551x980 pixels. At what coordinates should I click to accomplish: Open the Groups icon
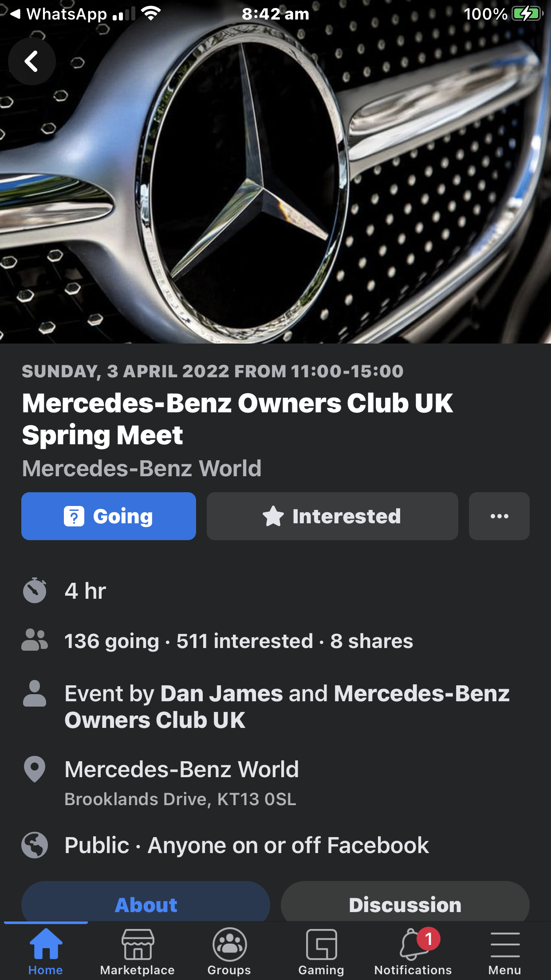229,944
